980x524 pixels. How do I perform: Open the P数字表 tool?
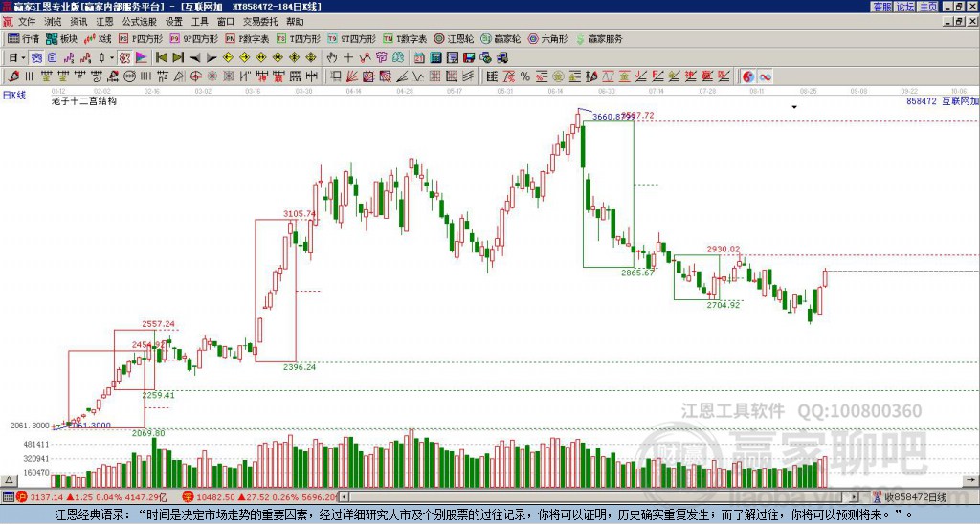click(x=247, y=38)
